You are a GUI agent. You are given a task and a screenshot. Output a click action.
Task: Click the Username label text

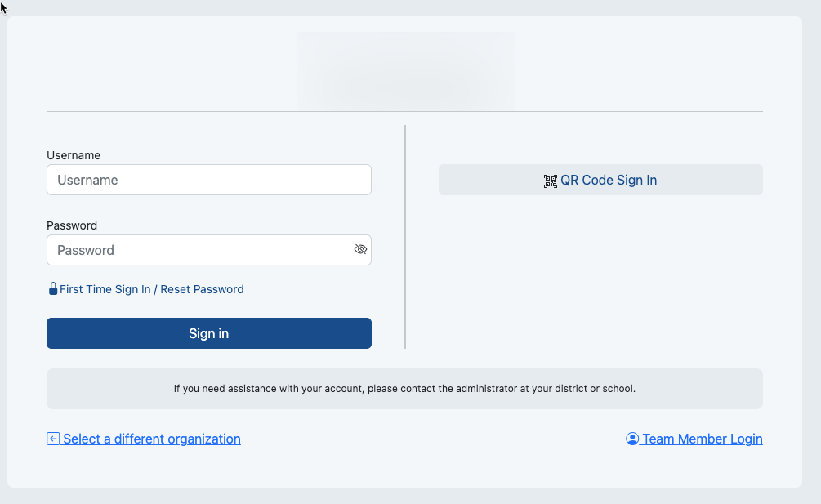(74, 155)
